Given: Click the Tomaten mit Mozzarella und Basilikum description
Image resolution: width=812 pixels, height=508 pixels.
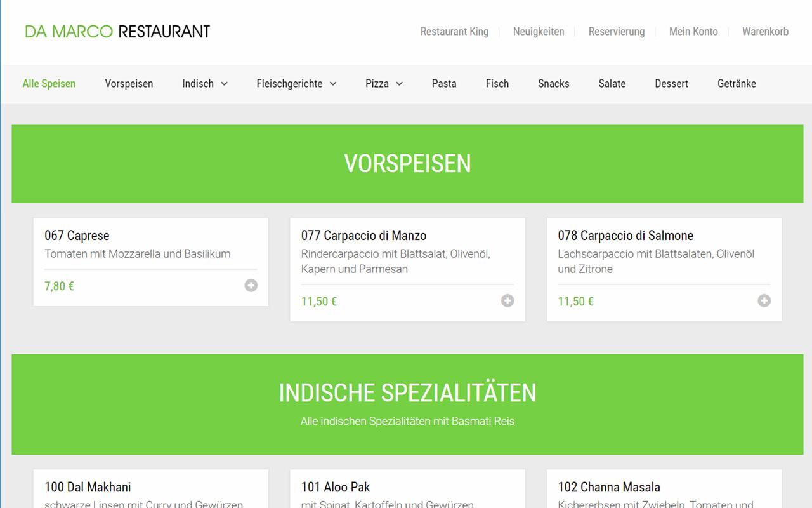Looking at the screenshot, I should (x=138, y=254).
